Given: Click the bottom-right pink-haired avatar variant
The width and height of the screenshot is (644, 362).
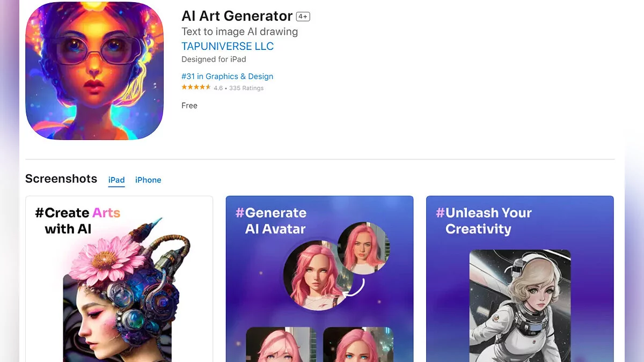Looking at the screenshot, I should point(358,344).
